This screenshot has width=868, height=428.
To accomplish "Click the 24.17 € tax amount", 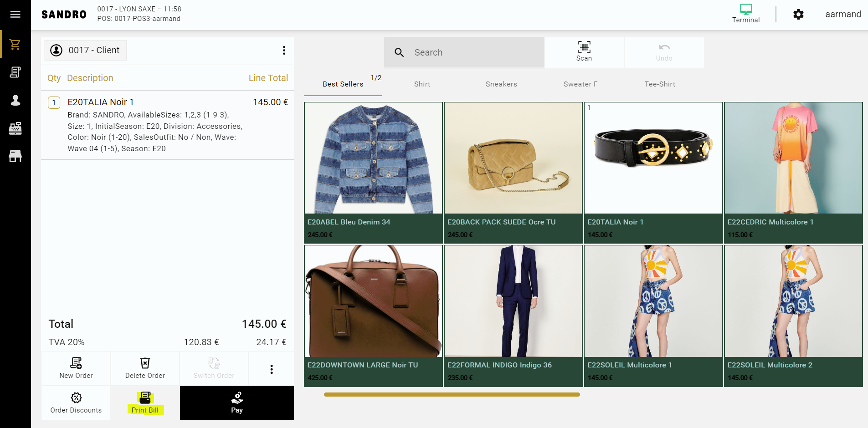I will 271,342.
